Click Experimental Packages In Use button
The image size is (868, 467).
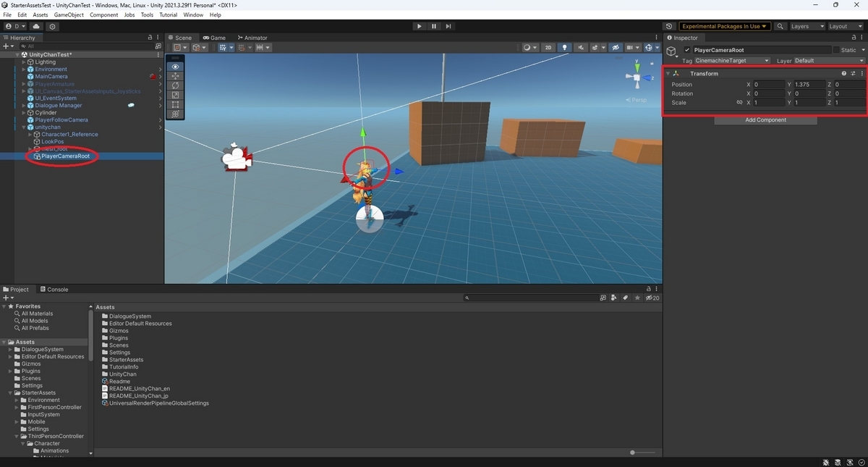pyautogui.click(x=724, y=26)
